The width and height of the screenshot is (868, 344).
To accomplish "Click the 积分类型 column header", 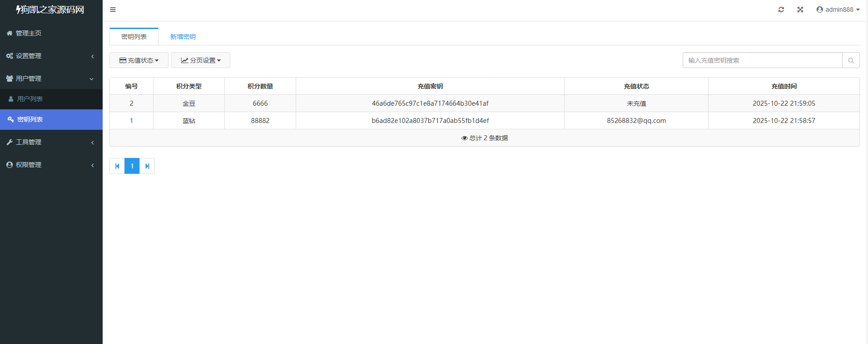I will click(189, 86).
